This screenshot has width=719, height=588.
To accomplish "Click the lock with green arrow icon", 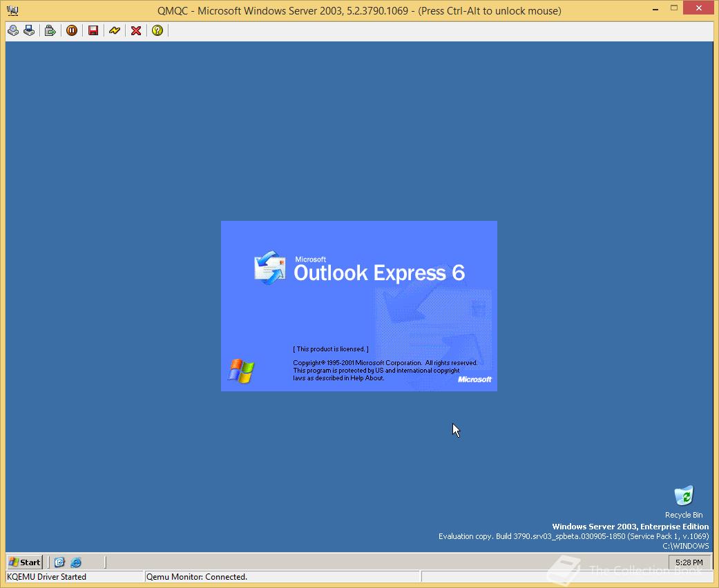I will click(50, 30).
